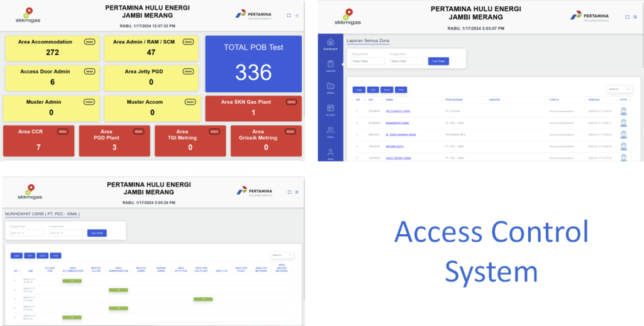Image resolution: width=644 pixels, height=326 pixels.
Task: View photo icon for TRI YUHANTO row
Action: coord(623,111)
